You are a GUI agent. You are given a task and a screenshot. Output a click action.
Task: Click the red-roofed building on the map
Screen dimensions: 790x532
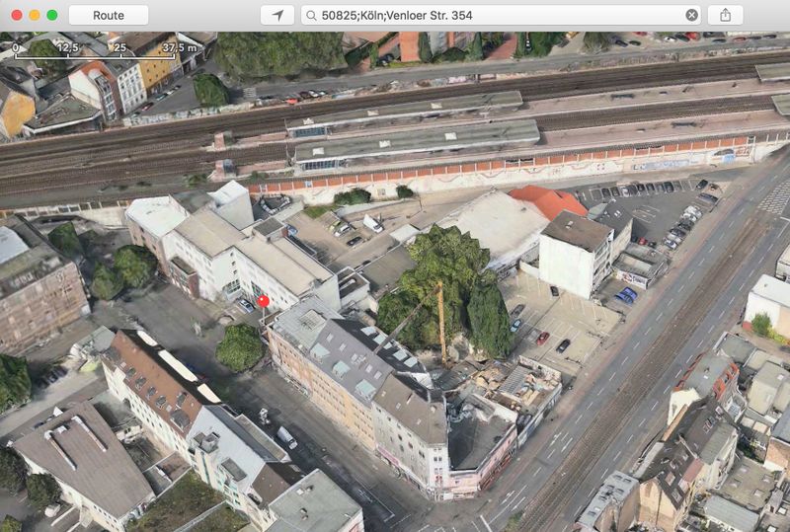[x=548, y=201]
